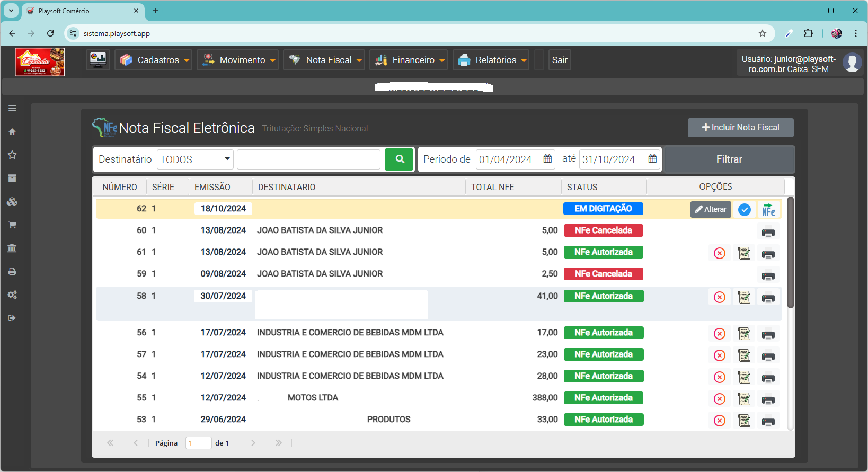The image size is (868, 472).
Task: Open correction letter for note 54
Action: click(744, 377)
